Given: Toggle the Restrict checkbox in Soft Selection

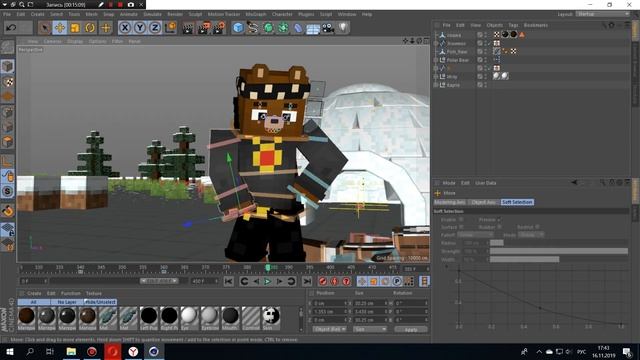Looking at the screenshot, I should tap(537, 227).
